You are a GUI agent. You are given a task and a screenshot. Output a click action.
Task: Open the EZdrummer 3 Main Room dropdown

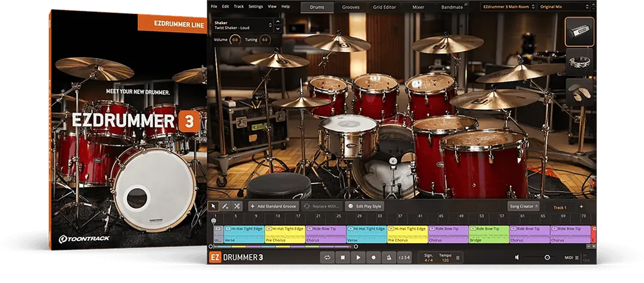pos(508,6)
